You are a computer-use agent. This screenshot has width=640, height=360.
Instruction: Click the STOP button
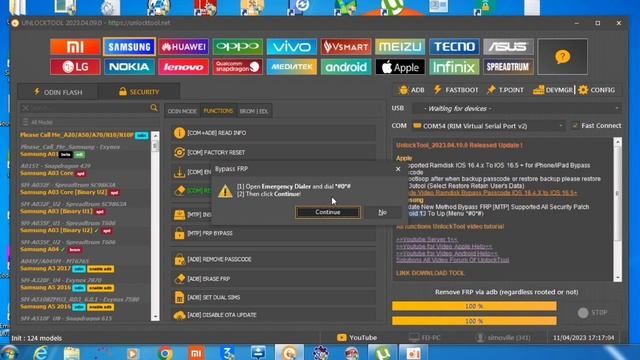(x=592, y=313)
